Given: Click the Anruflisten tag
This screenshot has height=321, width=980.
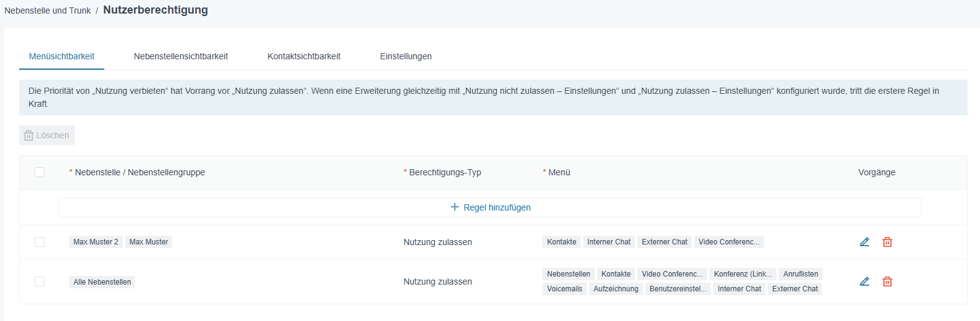Looking at the screenshot, I should click(800, 274).
